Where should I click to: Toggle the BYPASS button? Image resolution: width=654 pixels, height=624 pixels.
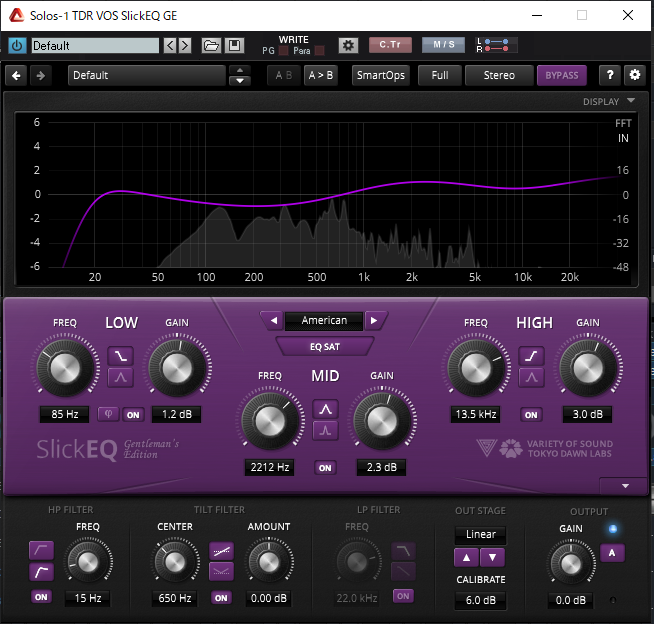point(562,75)
